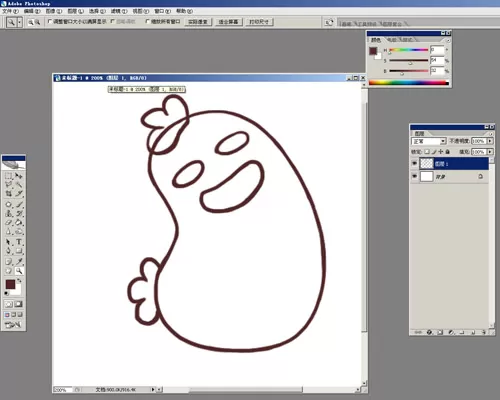Select the Dodge tool
500x400 pixels.
click(19, 231)
